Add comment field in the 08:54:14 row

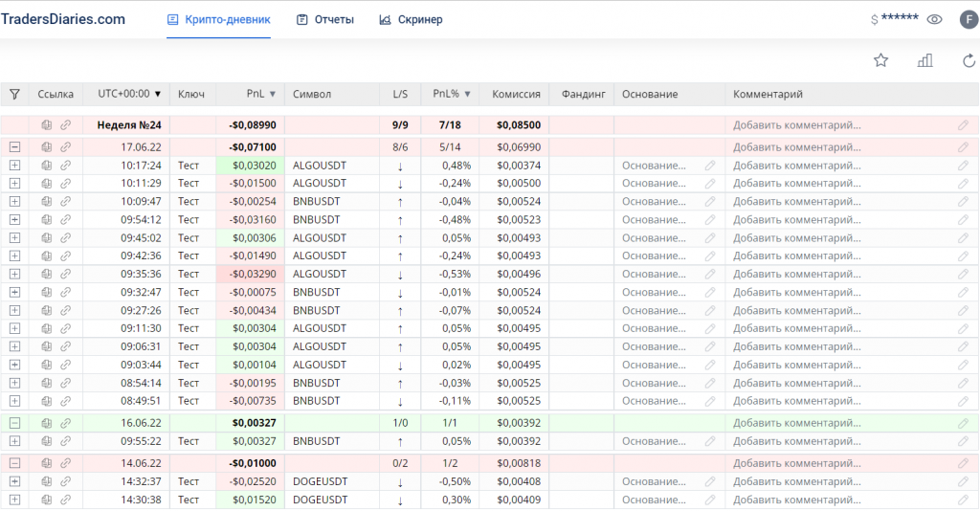click(x=797, y=383)
